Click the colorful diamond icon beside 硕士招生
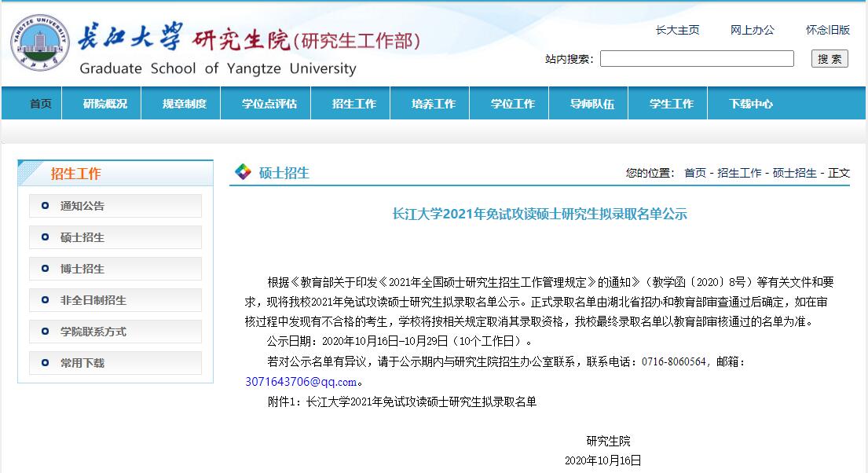The width and height of the screenshot is (868, 473). (x=243, y=172)
